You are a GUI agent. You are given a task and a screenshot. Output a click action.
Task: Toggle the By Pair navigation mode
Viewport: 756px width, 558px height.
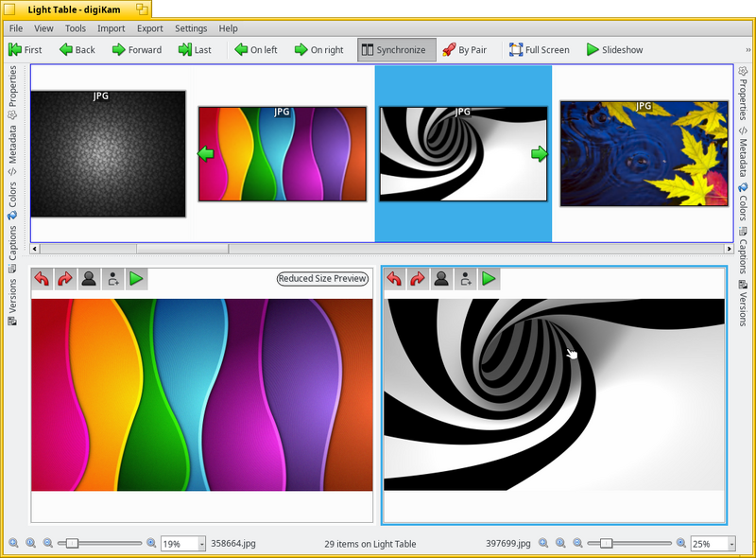point(465,50)
